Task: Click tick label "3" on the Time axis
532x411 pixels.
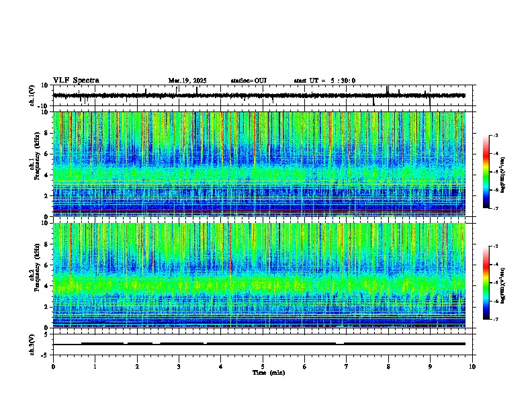Action: pos(179,367)
